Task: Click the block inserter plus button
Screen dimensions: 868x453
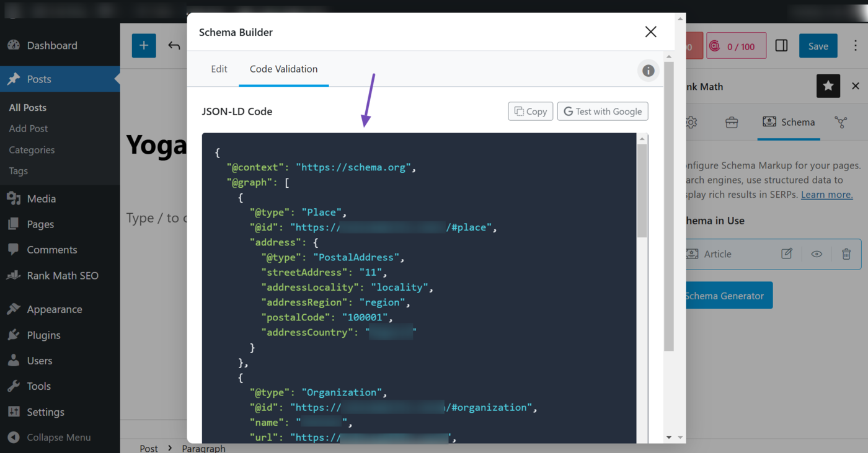Action: 144,46
